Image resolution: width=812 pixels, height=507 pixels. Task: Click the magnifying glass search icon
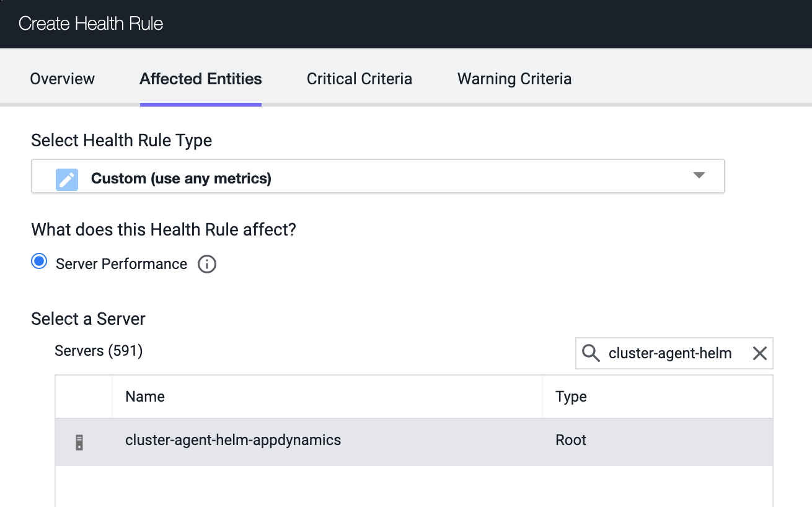pyautogui.click(x=591, y=353)
